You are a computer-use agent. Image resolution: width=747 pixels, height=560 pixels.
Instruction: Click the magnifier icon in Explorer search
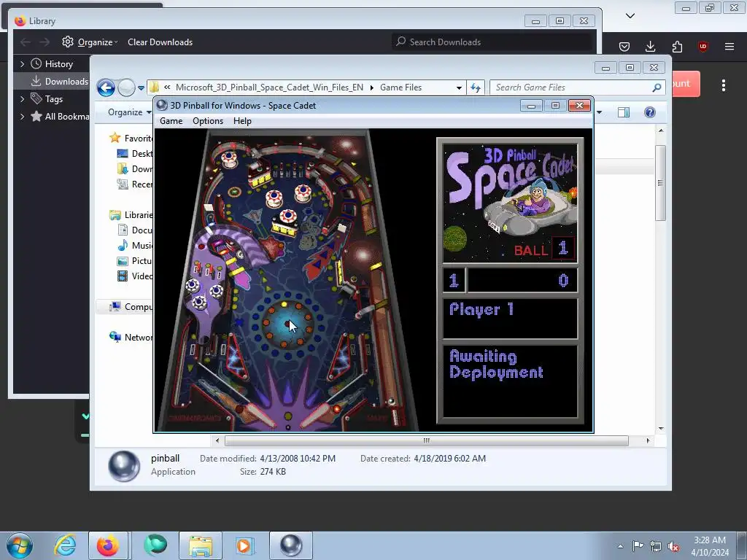[657, 87]
